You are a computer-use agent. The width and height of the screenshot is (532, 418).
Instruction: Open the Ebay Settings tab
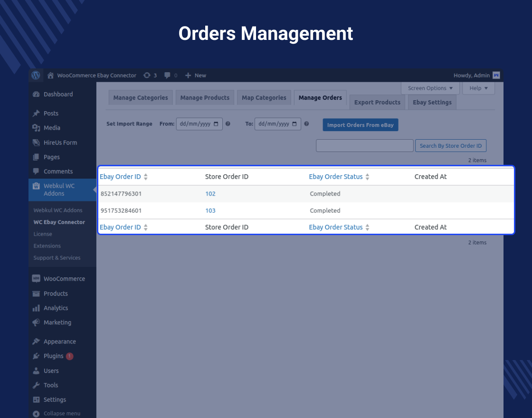pyautogui.click(x=431, y=102)
